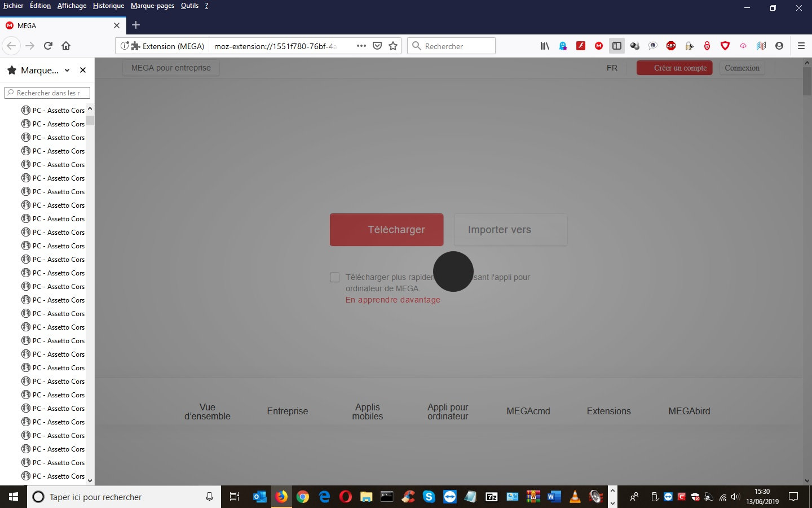Open the first PC - Assetto Corsa bookmark
Screen dimensions: 812x508
coord(53,110)
